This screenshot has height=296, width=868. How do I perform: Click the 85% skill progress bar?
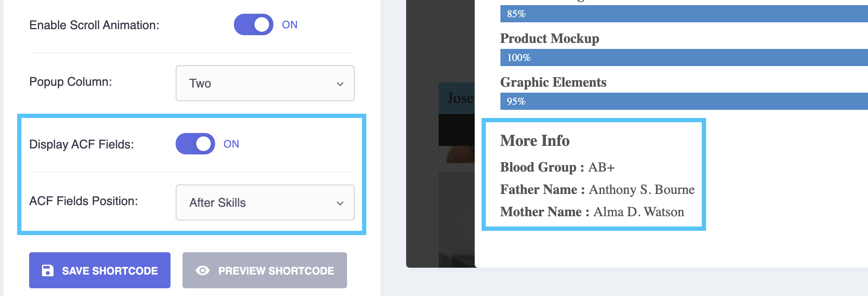coord(684,14)
